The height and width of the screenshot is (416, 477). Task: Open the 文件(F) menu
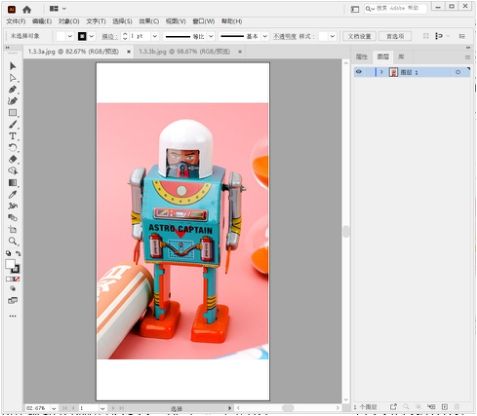(16, 21)
